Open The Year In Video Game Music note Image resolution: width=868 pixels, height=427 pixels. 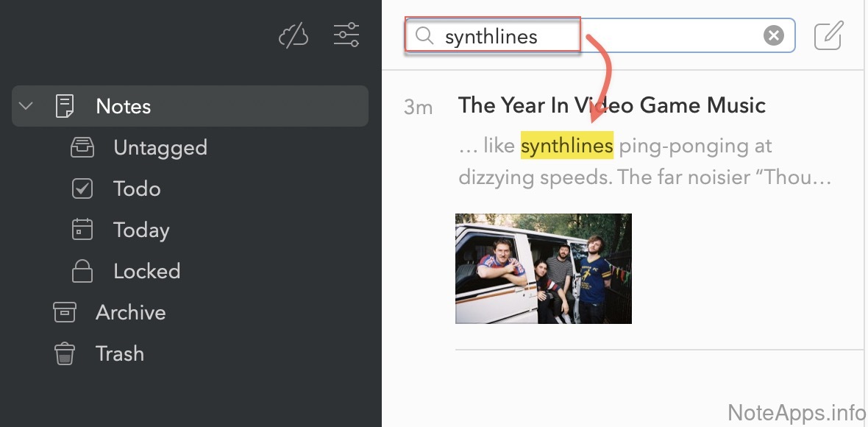coord(612,105)
